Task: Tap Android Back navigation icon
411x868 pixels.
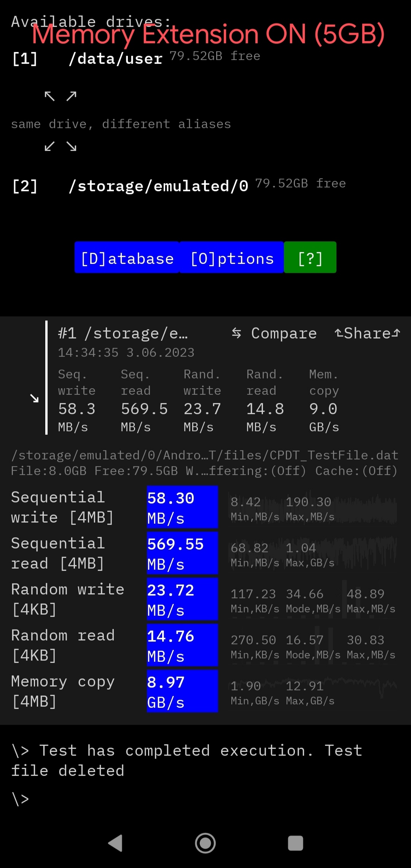Action: 115,843
